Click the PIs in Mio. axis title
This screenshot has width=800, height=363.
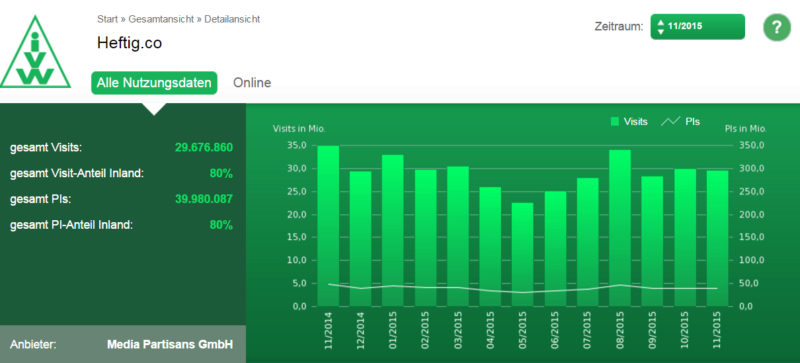[x=745, y=129]
